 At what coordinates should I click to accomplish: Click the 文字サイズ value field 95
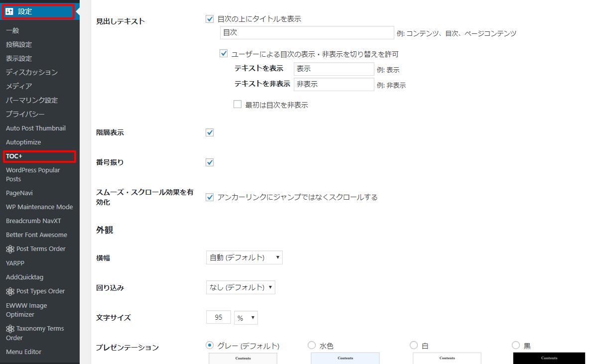tap(219, 317)
